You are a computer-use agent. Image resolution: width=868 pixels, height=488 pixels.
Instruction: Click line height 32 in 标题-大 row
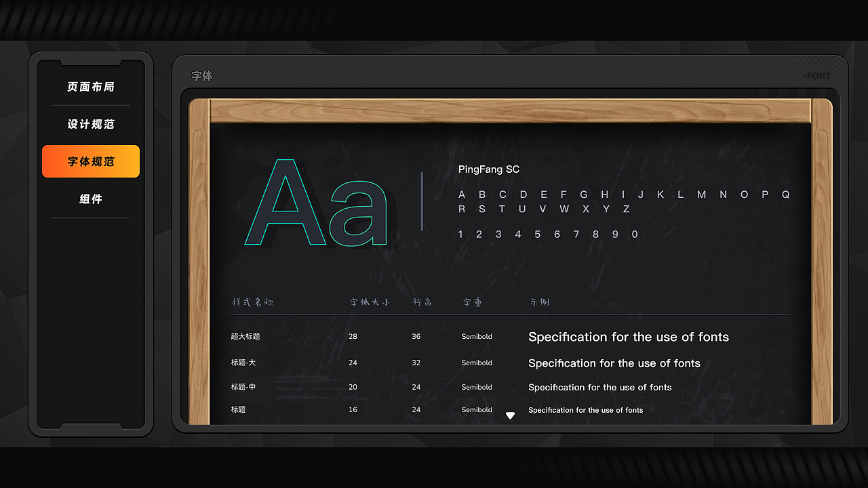(416, 363)
